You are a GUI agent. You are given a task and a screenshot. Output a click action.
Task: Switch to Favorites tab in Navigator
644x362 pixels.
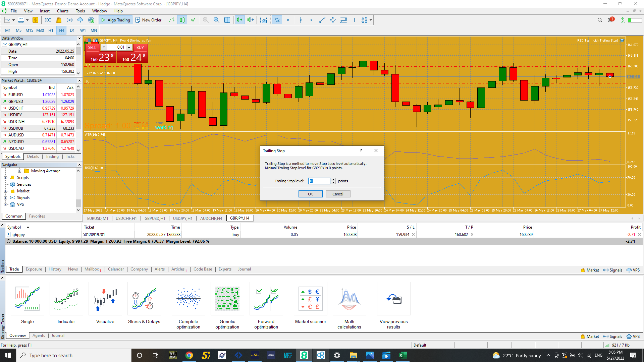pyautogui.click(x=37, y=216)
